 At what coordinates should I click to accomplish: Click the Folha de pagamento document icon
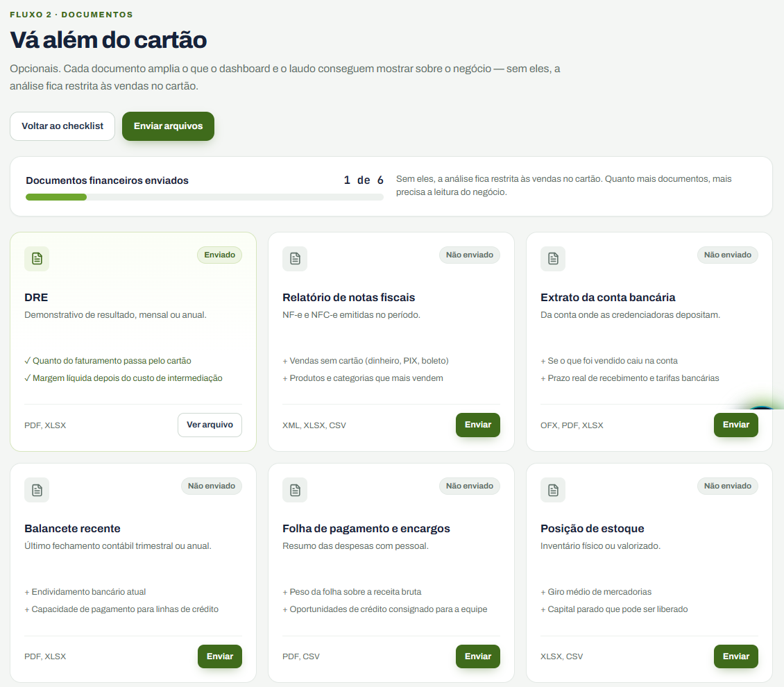tap(295, 490)
